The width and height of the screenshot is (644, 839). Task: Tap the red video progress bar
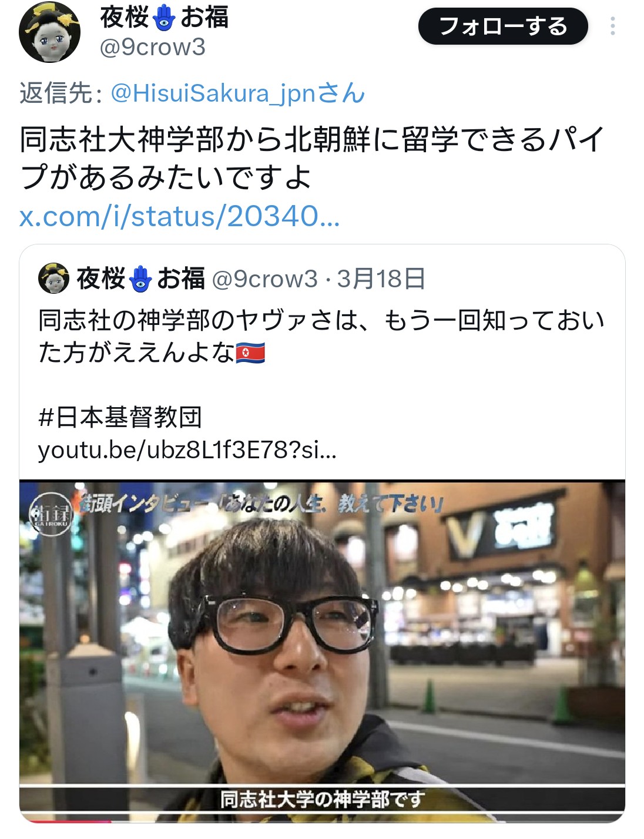[x=65, y=821]
